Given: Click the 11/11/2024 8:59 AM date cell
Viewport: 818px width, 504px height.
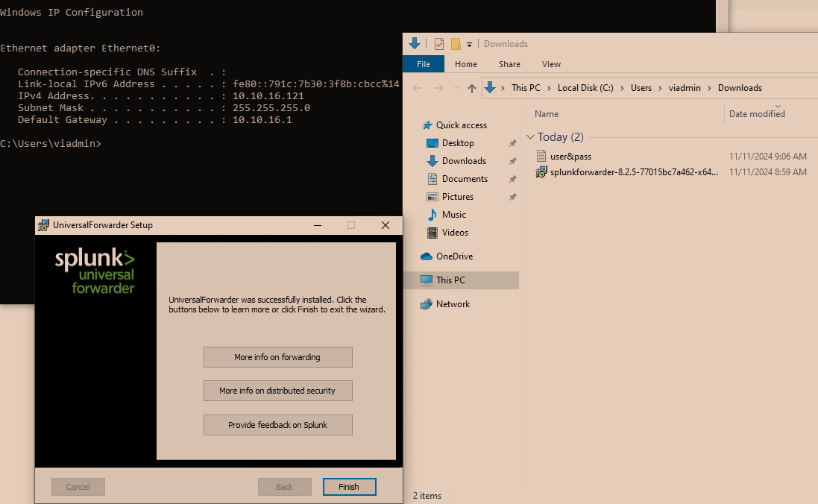Looking at the screenshot, I should [767, 171].
